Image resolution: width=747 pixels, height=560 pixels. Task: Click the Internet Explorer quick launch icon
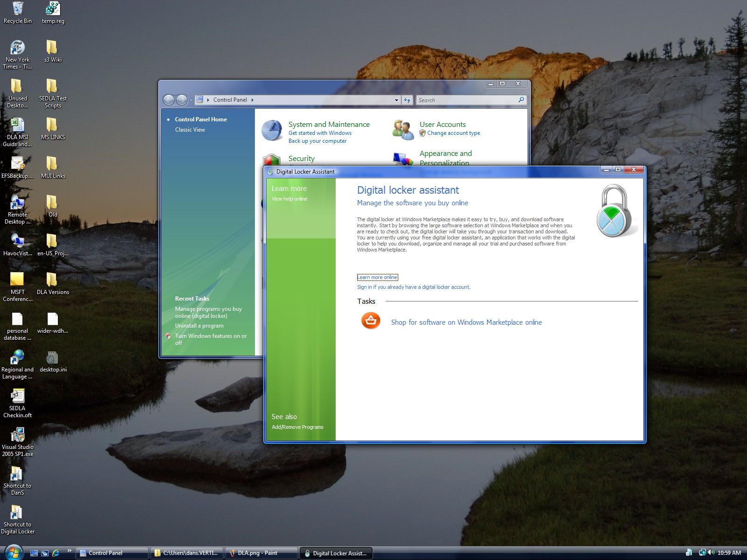(56, 553)
